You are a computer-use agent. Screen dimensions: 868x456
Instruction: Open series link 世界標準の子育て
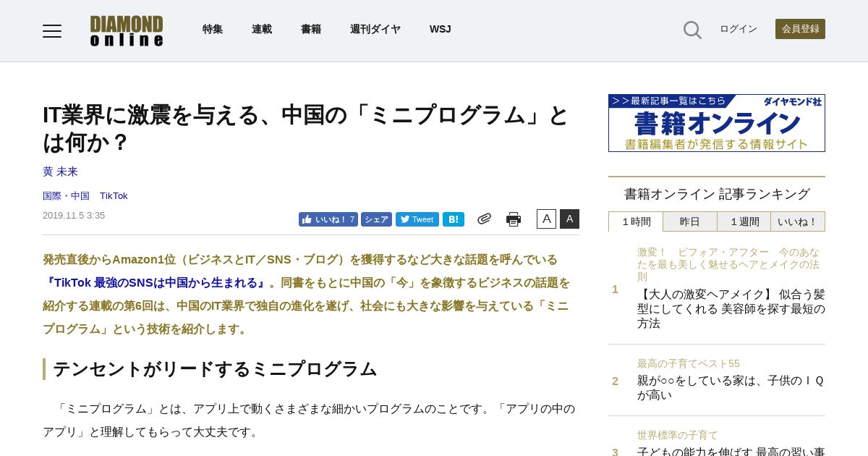click(678, 435)
